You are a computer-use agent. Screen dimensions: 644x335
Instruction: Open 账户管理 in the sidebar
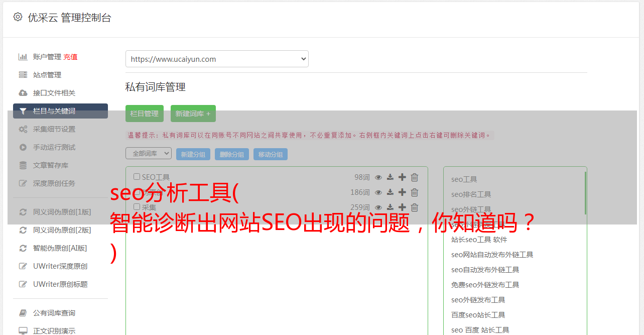[x=47, y=57]
